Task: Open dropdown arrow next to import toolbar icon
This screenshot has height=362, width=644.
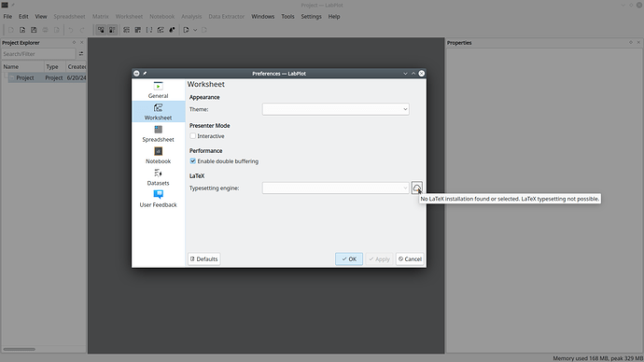Action: (x=195, y=30)
